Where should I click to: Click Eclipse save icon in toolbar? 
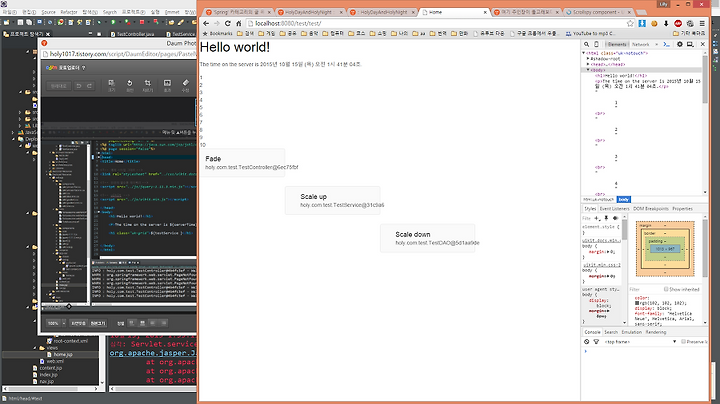click(20, 22)
